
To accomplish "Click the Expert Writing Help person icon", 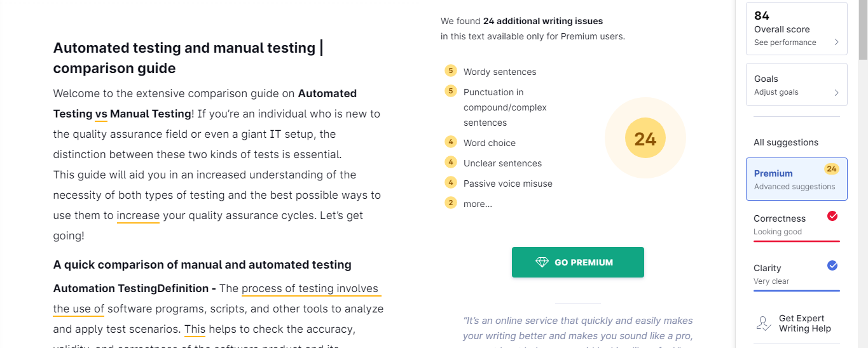I will click(x=764, y=323).
